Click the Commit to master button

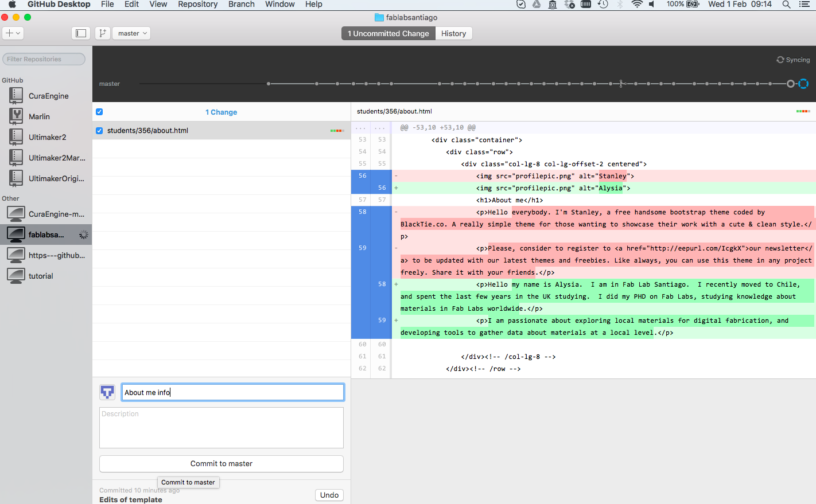pos(222,464)
